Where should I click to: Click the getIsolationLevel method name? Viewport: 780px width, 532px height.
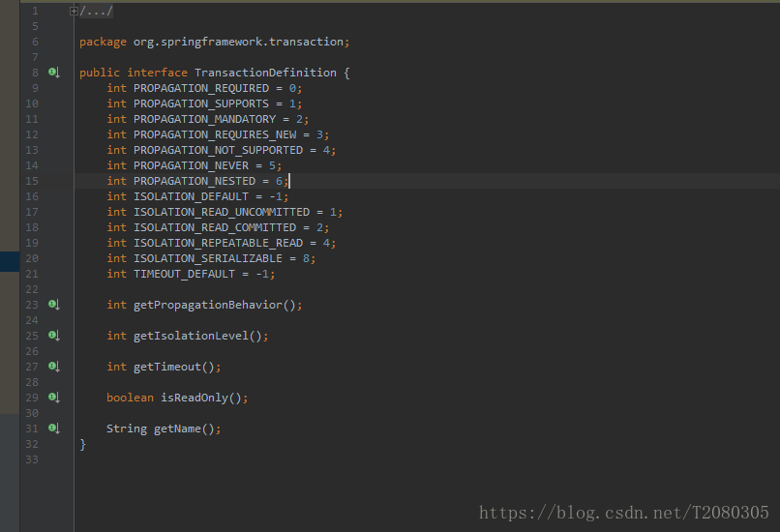[191, 336]
